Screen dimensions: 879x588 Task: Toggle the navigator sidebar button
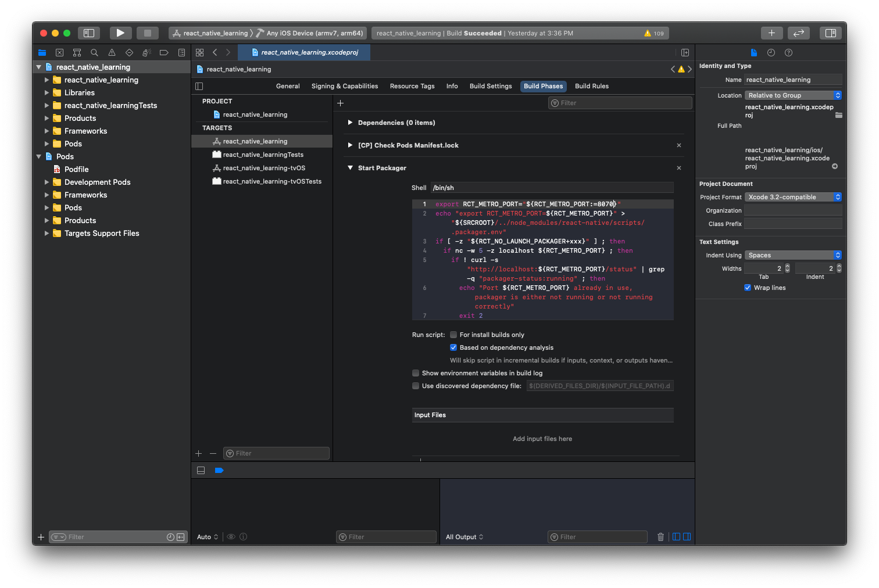tap(89, 33)
